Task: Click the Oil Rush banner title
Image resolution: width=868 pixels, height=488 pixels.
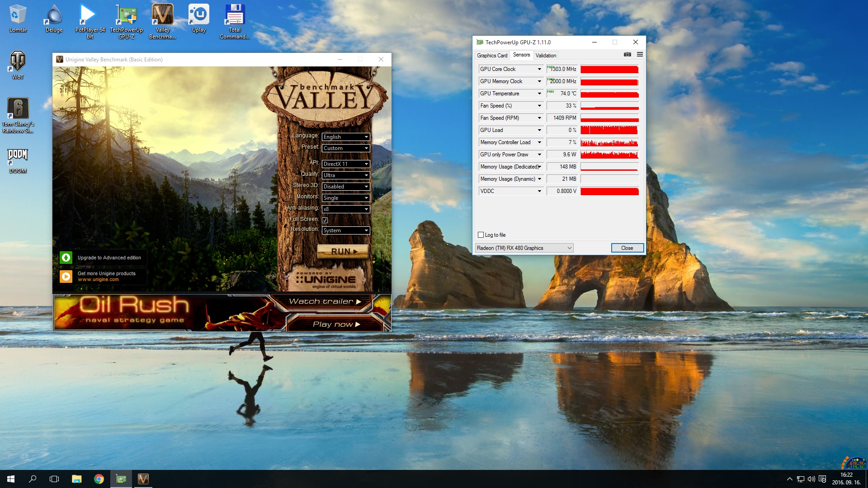Action: pyautogui.click(x=134, y=305)
